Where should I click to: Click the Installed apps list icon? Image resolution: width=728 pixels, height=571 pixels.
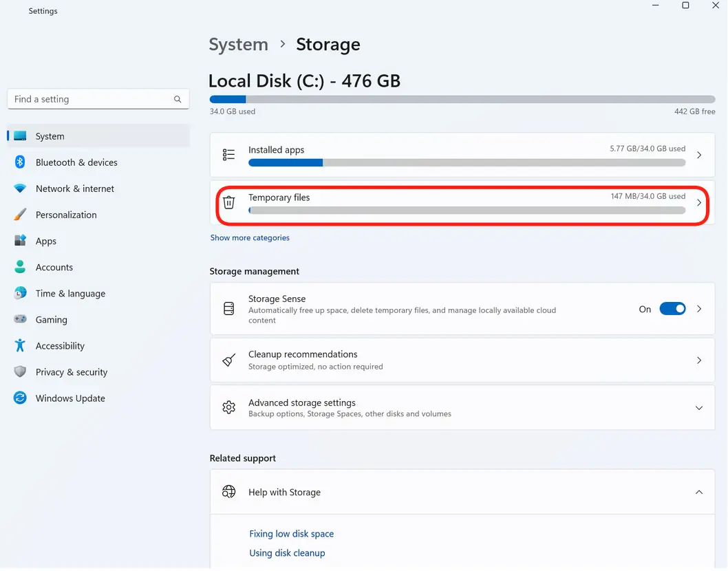229,155
